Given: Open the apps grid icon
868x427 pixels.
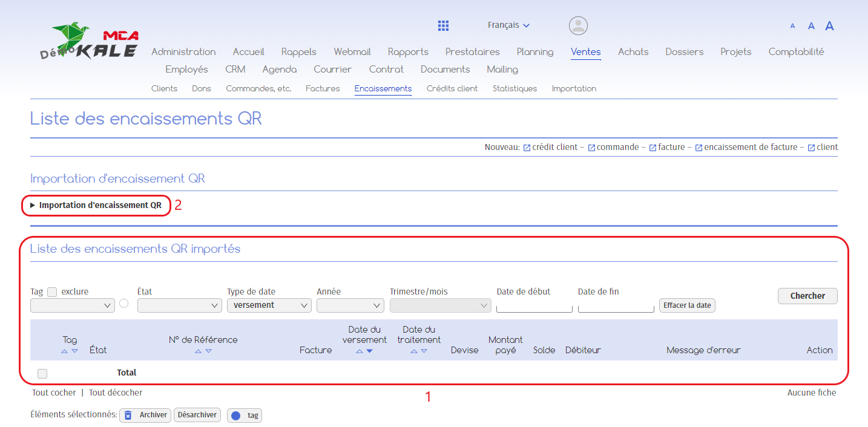Looking at the screenshot, I should pos(443,25).
